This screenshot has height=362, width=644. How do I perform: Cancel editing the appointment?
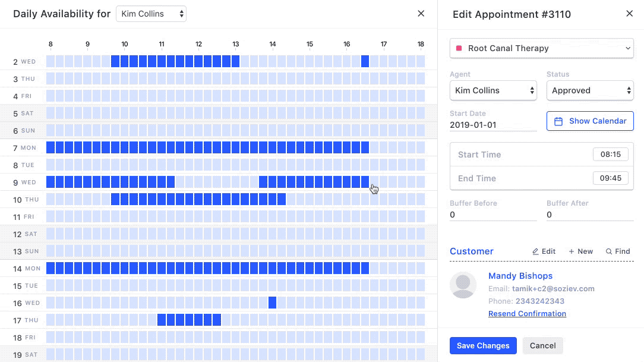pos(542,345)
